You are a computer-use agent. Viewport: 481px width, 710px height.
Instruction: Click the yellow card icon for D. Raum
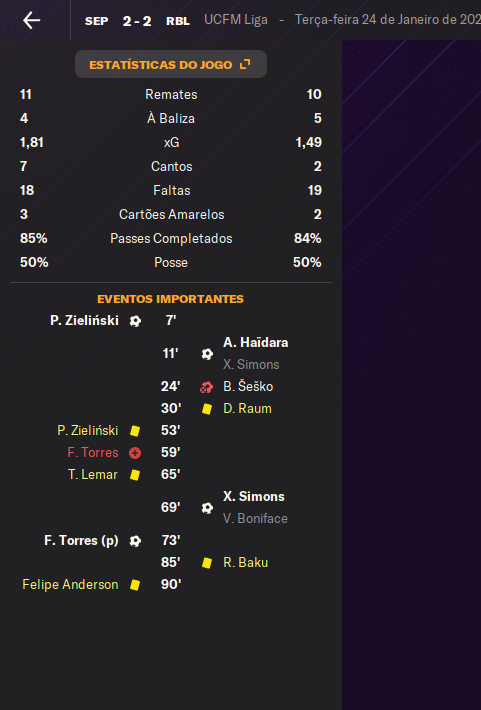coord(207,409)
